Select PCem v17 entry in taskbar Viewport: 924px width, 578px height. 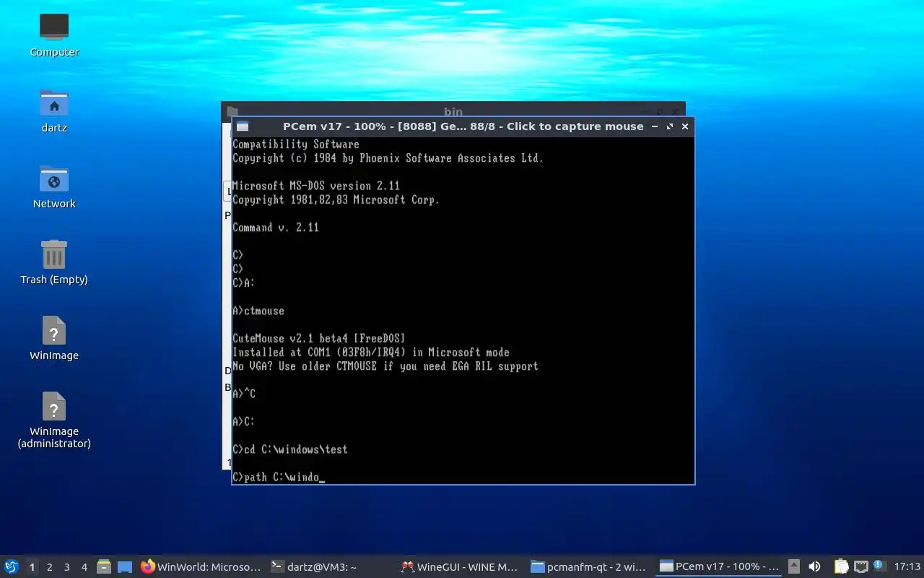719,567
